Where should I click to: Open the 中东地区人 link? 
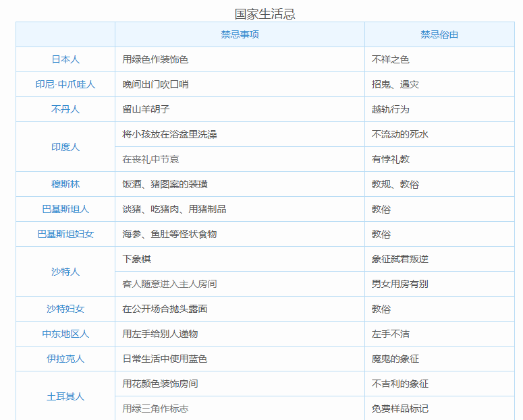[65, 334]
